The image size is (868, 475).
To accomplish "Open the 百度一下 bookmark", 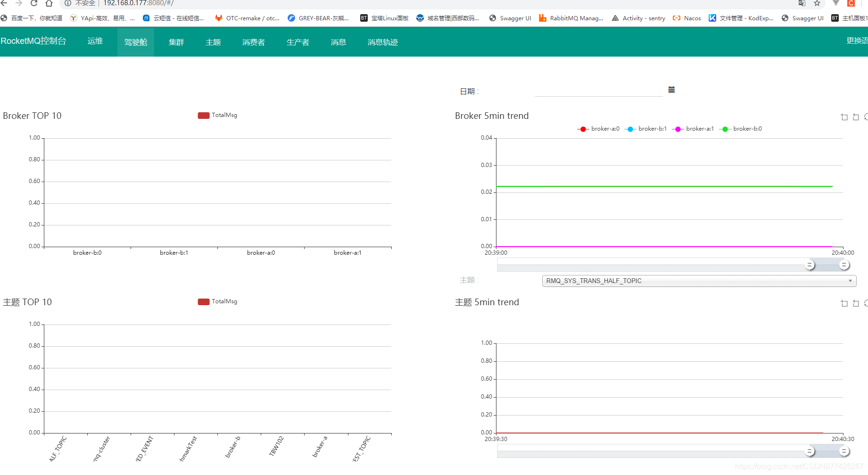I will (x=32, y=18).
